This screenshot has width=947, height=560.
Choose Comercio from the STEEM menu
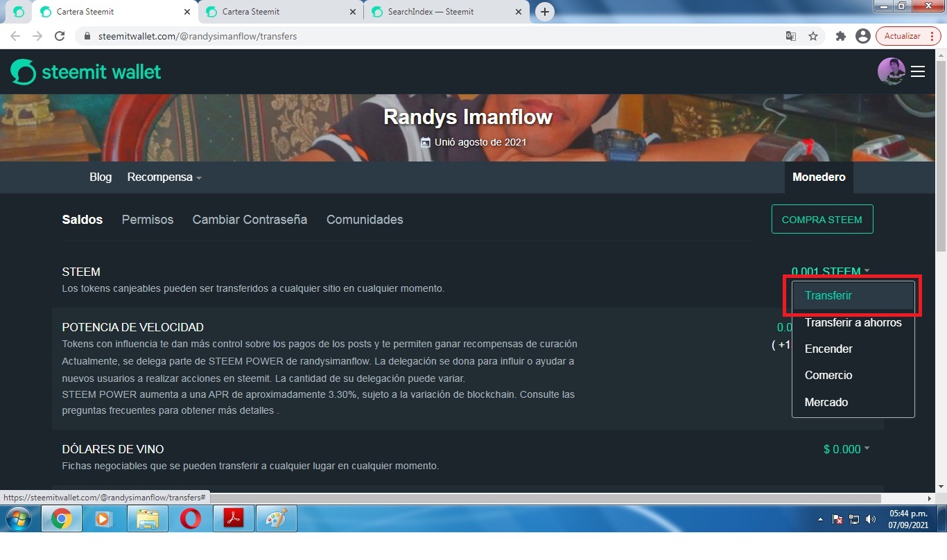click(x=853, y=375)
